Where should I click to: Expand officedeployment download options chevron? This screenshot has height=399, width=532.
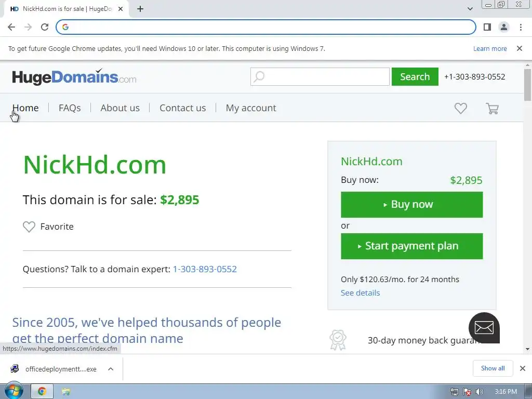(111, 369)
